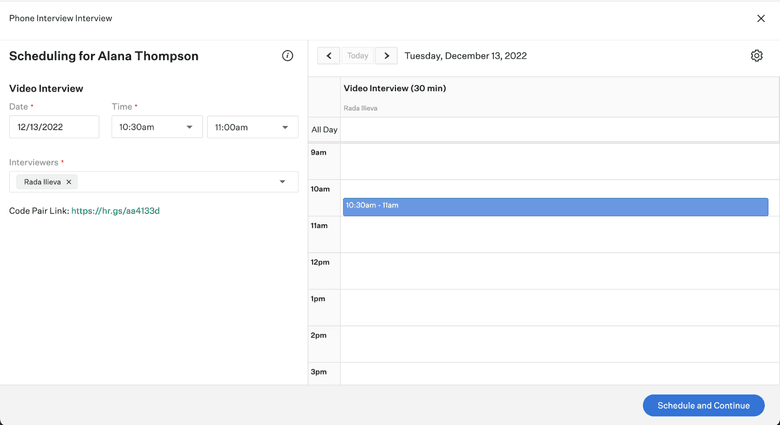
Task: Click the Scheduling for Alana Thompson heading
Action: click(103, 56)
